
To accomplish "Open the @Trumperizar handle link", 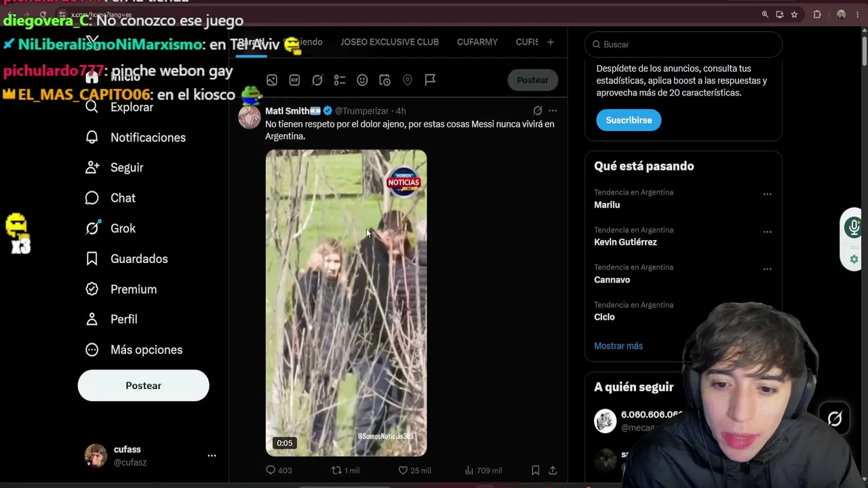I will point(362,110).
